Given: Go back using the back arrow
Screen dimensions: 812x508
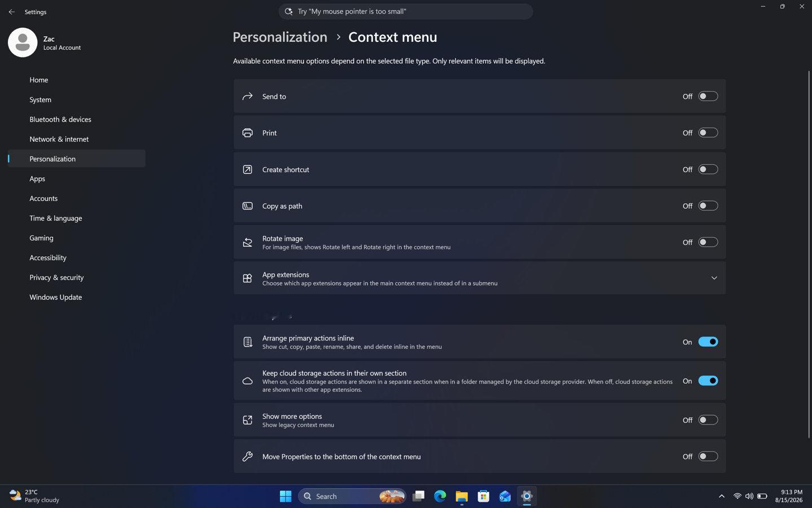Looking at the screenshot, I should [12, 12].
